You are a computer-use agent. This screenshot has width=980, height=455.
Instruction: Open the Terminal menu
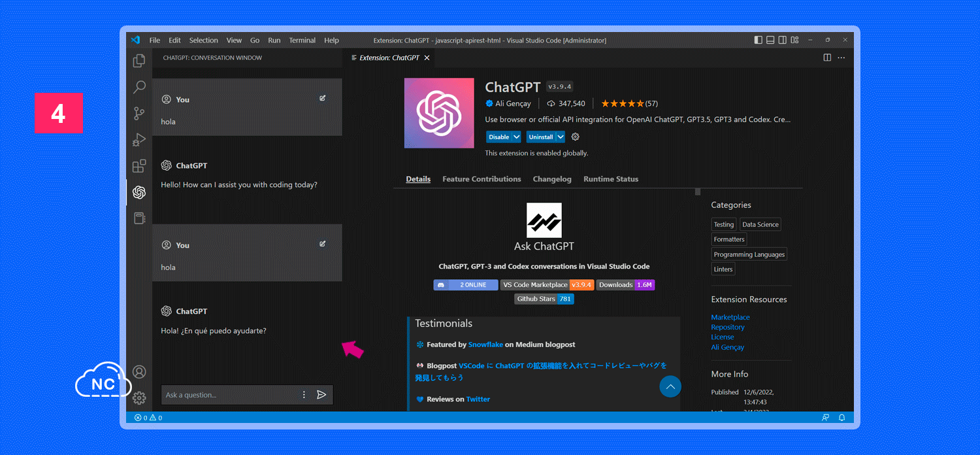tap(302, 40)
